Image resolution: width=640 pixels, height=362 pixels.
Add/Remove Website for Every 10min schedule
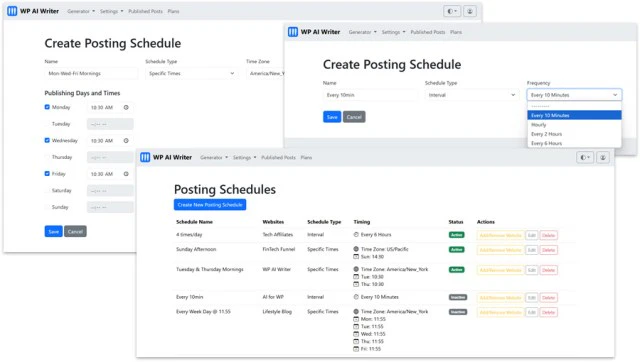500,298
